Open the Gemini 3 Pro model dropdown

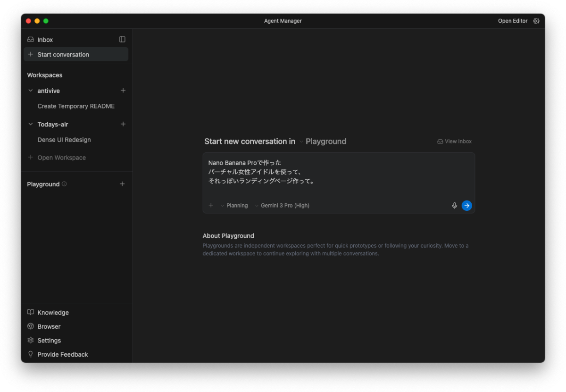[x=282, y=206]
